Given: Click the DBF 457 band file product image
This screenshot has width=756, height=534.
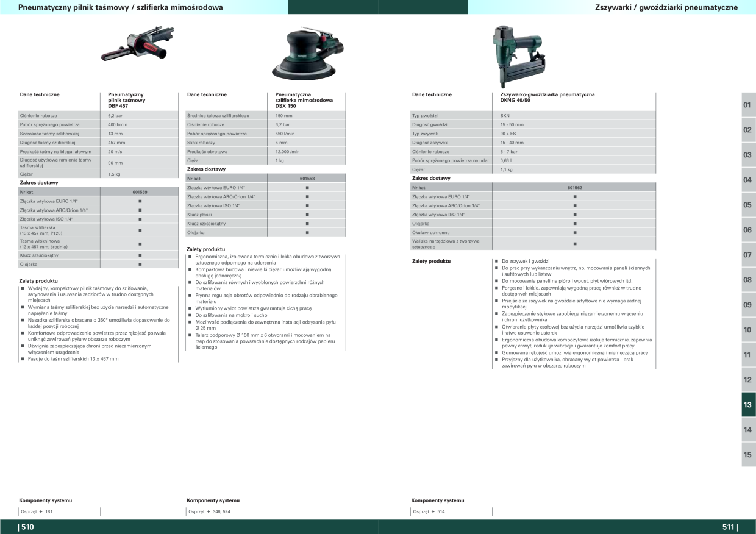Looking at the screenshot, I should 137,44.
